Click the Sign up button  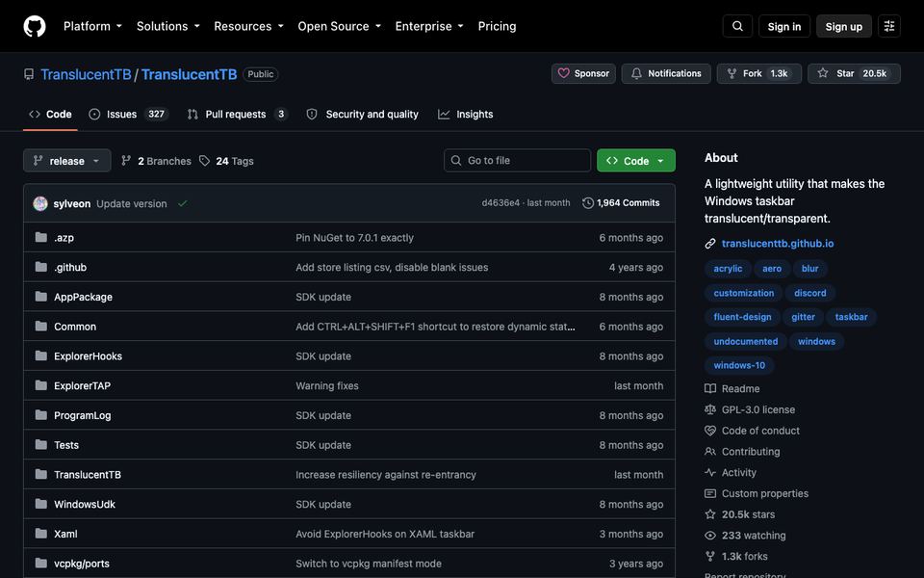coord(843,26)
